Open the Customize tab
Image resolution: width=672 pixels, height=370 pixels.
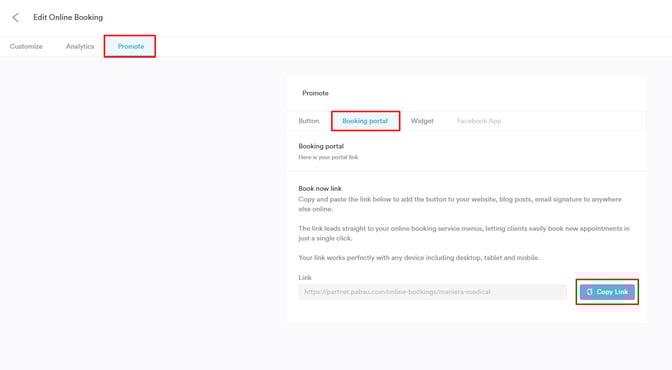pyautogui.click(x=26, y=46)
